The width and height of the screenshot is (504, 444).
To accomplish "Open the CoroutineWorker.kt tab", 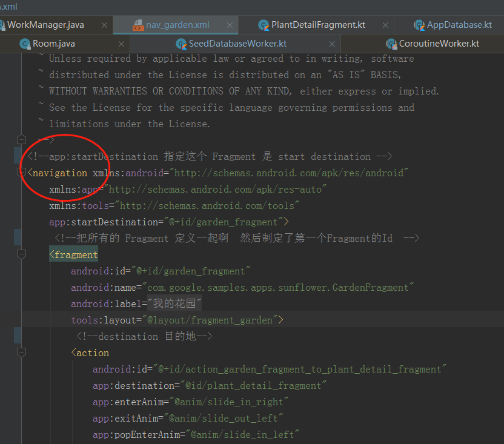I will pos(439,44).
